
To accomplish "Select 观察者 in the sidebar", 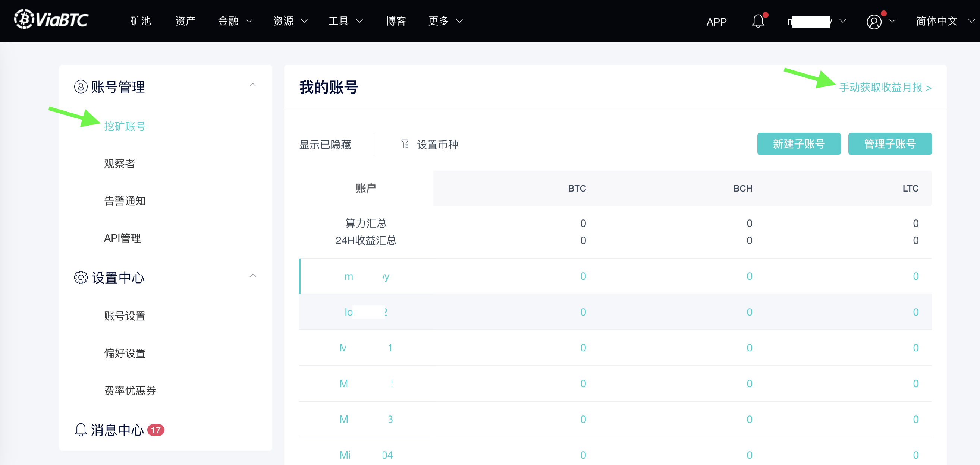I will point(119,164).
